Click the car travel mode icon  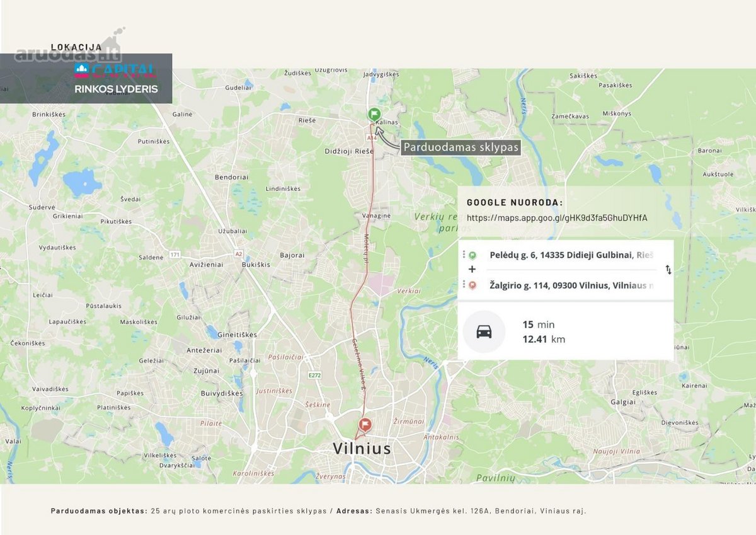pyautogui.click(x=484, y=331)
